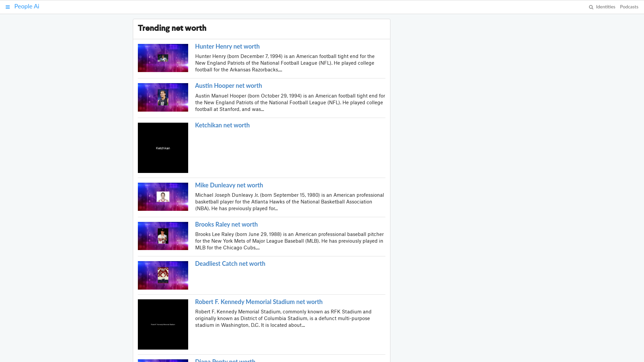This screenshot has width=644, height=362.
Task: Open Deadliest Catch net worth link
Action: [230, 264]
